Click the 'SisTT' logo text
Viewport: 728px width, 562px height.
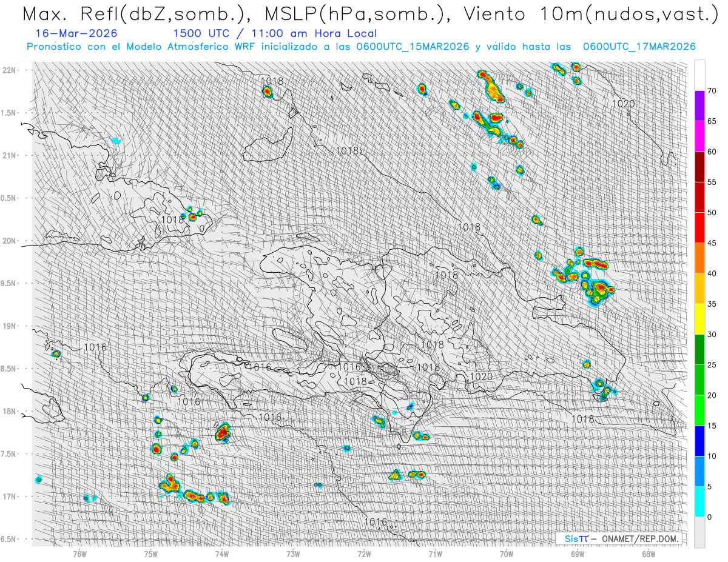pos(576,538)
